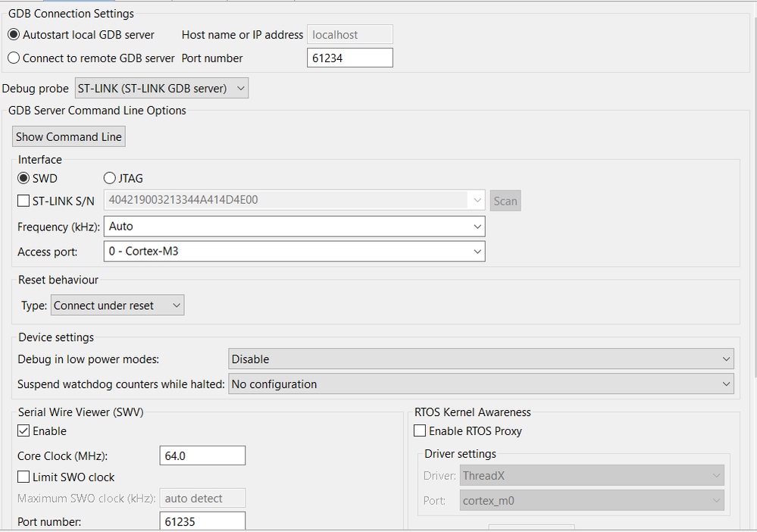The width and height of the screenshot is (757, 532).
Task: Click the GDB port number field
Action: coord(349,58)
